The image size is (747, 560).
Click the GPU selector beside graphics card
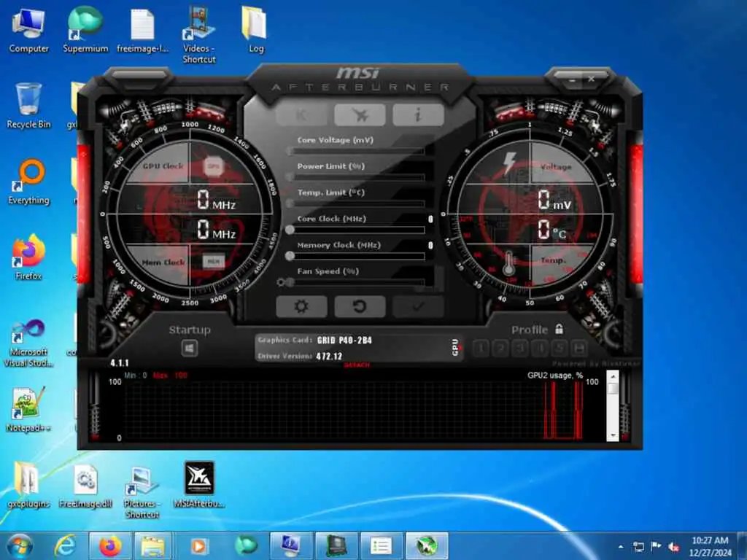click(x=455, y=347)
